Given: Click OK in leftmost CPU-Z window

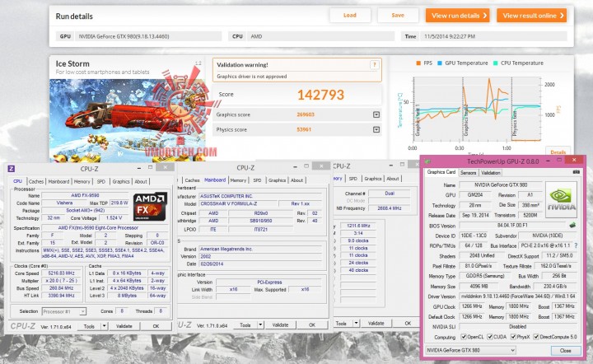Looking at the screenshot, I should (x=156, y=326).
